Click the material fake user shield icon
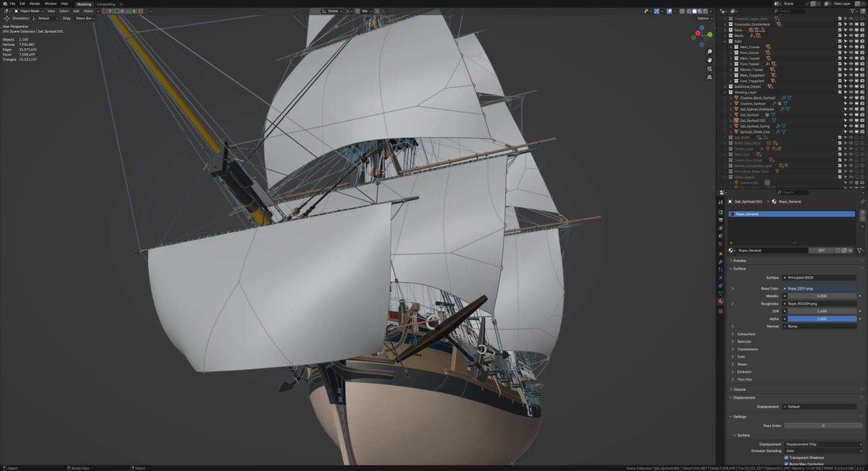 [837, 250]
